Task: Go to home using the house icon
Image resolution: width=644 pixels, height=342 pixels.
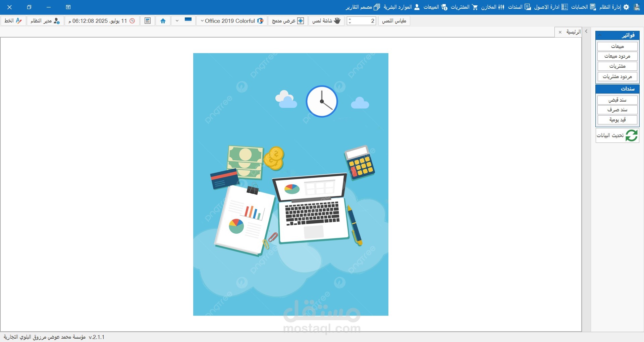Action: (163, 21)
